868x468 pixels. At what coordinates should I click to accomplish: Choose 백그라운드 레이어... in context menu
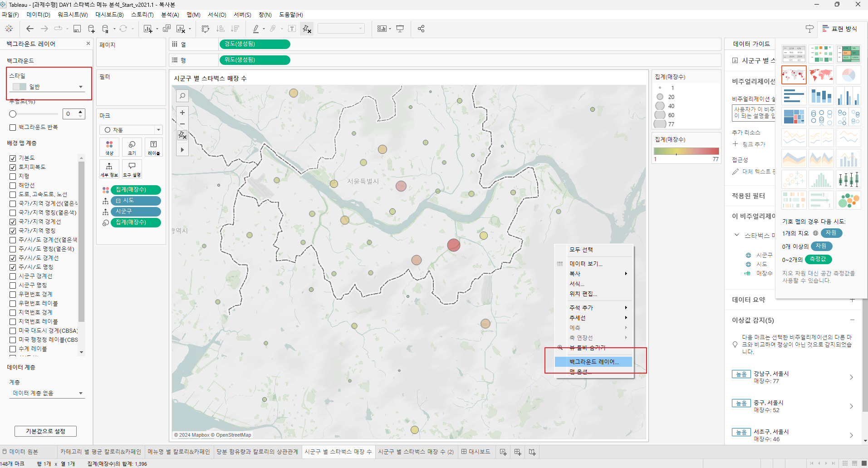pos(593,362)
